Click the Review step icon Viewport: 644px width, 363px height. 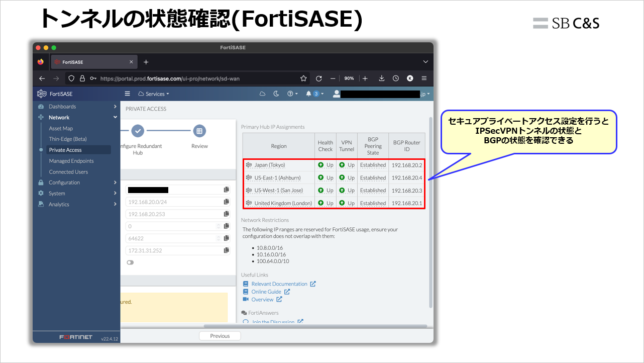[199, 131]
